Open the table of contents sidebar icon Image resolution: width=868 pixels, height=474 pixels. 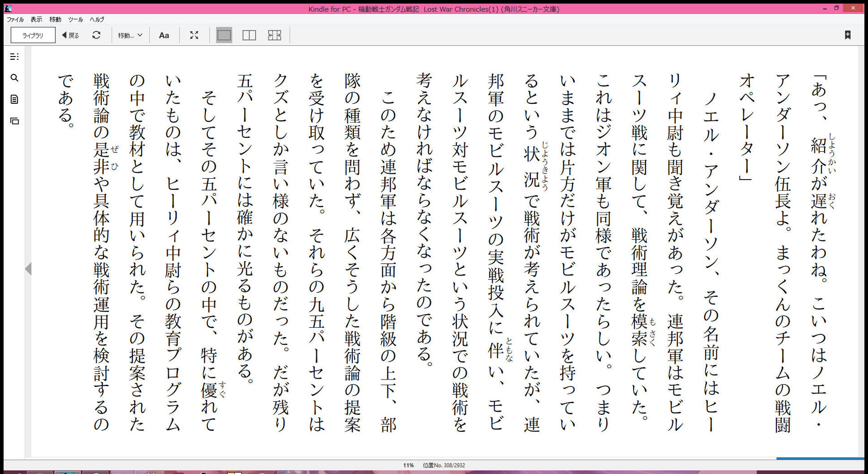click(14, 56)
